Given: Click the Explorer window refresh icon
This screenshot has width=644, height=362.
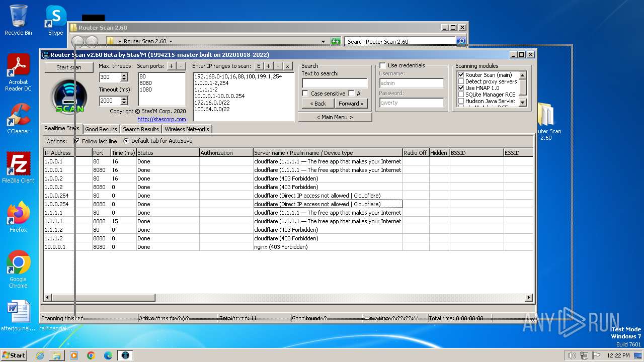Looking at the screenshot, I should [336, 41].
